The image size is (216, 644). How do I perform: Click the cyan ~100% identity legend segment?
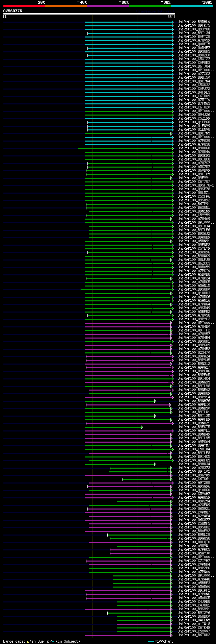pos(191,6)
